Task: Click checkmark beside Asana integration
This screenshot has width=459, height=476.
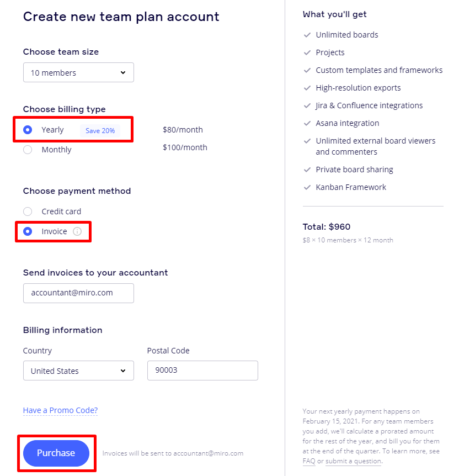Action: coord(307,123)
